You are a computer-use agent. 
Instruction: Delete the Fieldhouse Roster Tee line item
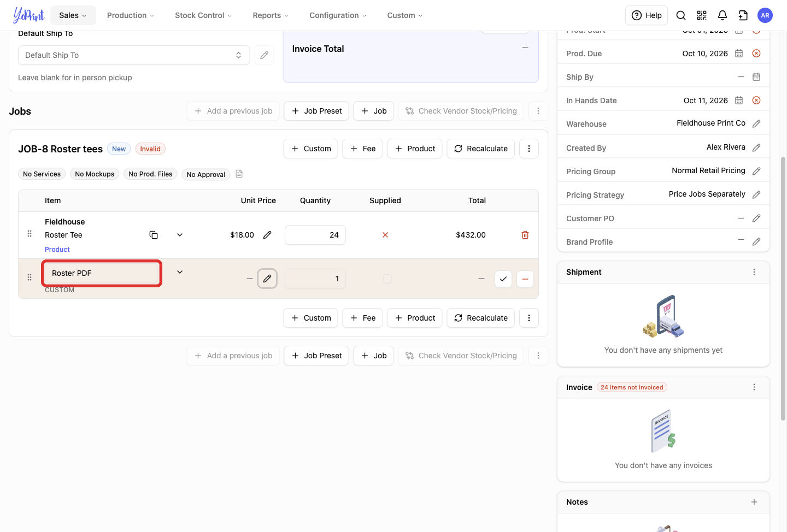coord(525,235)
